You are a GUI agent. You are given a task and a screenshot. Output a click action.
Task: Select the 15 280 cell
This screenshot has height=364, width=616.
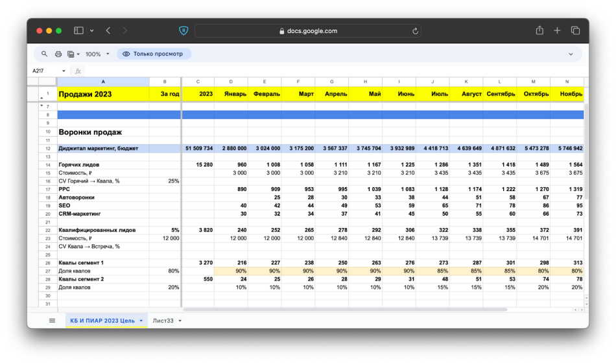198,165
